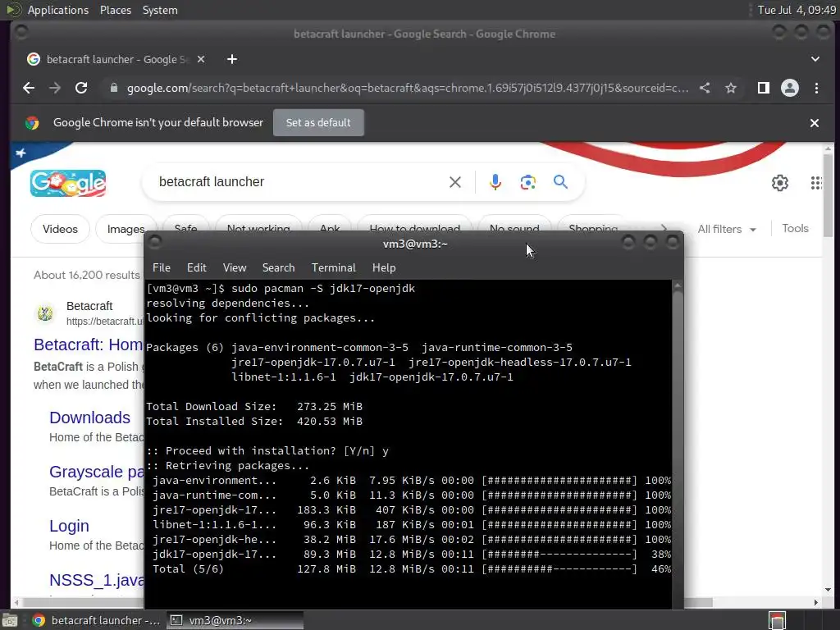The image size is (840, 630).
Task: Click the Google holiday doodle logo
Action: click(68, 183)
